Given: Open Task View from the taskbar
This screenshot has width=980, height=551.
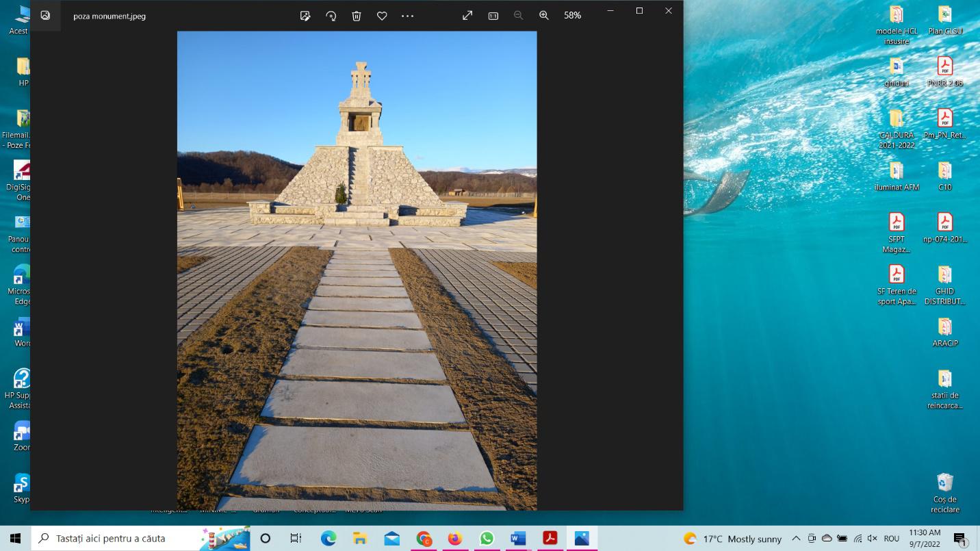Looking at the screenshot, I should coord(296,539).
